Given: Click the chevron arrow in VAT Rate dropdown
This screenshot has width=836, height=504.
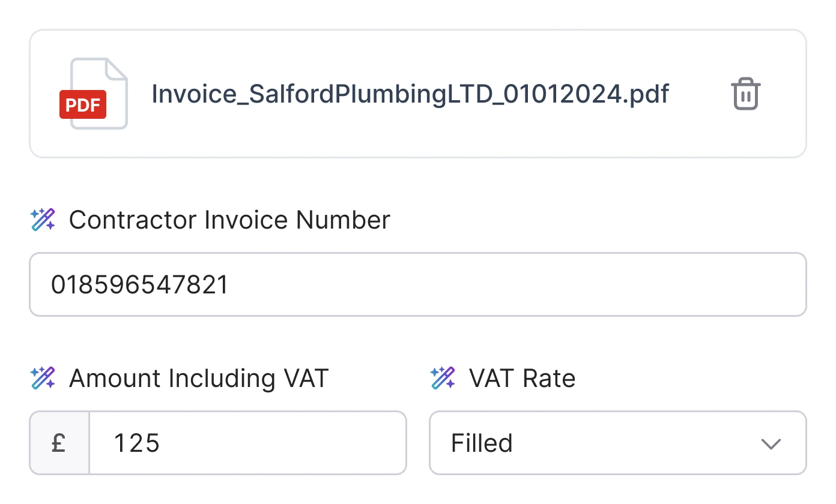Looking at the screenshot, I should coord(770,444).
